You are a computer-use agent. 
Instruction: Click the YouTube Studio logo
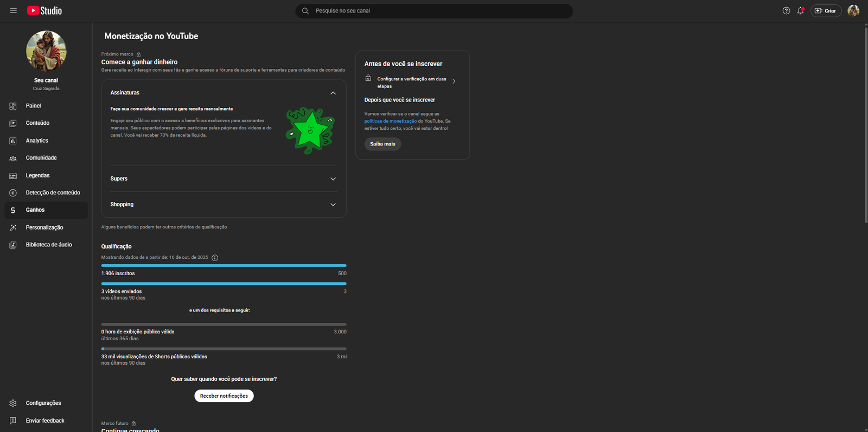point(44,11)
